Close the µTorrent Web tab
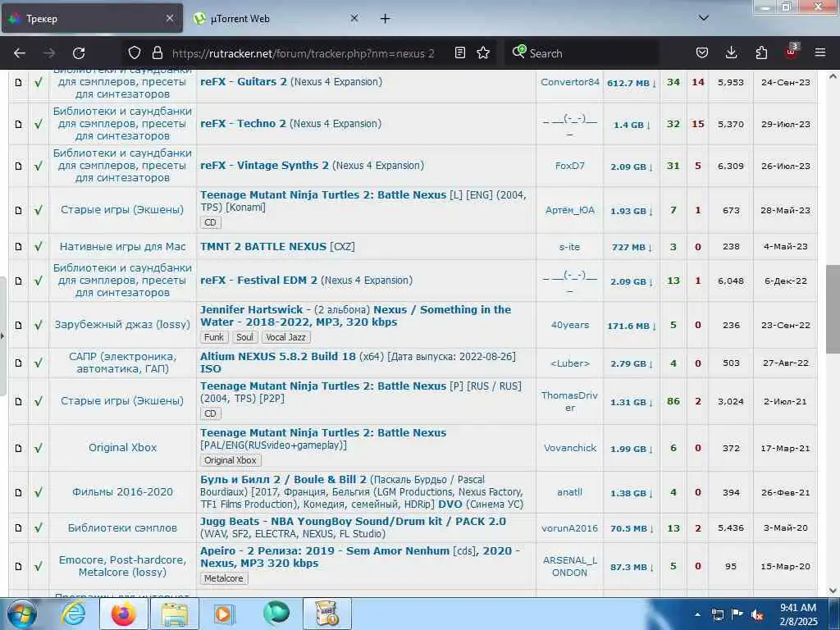840x630 pixels. tap(354, 18)
